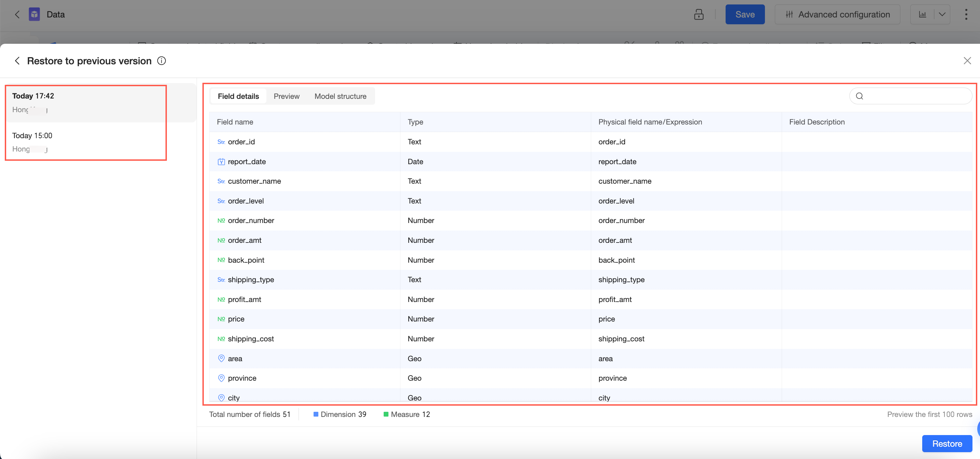The width and height of the screenshot is (980, 459).
Task: Click the date type icon for report_date
Action: click(x=221, y=162)
